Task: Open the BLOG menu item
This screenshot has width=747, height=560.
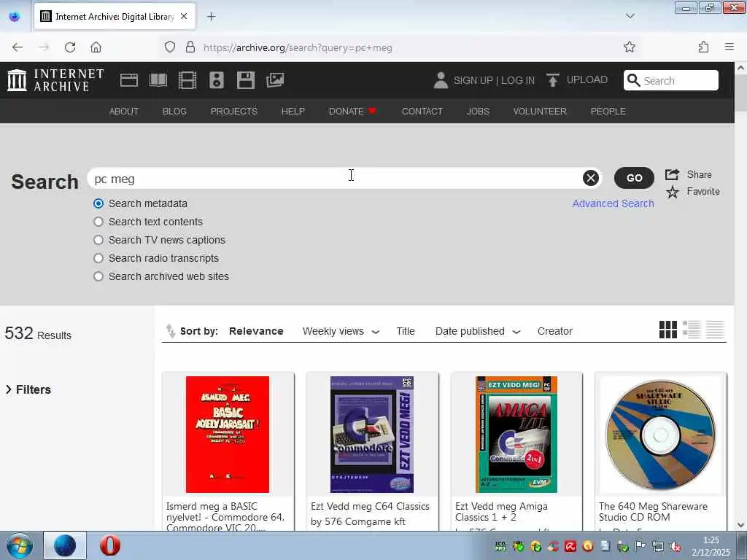Action: coord(174,111)
